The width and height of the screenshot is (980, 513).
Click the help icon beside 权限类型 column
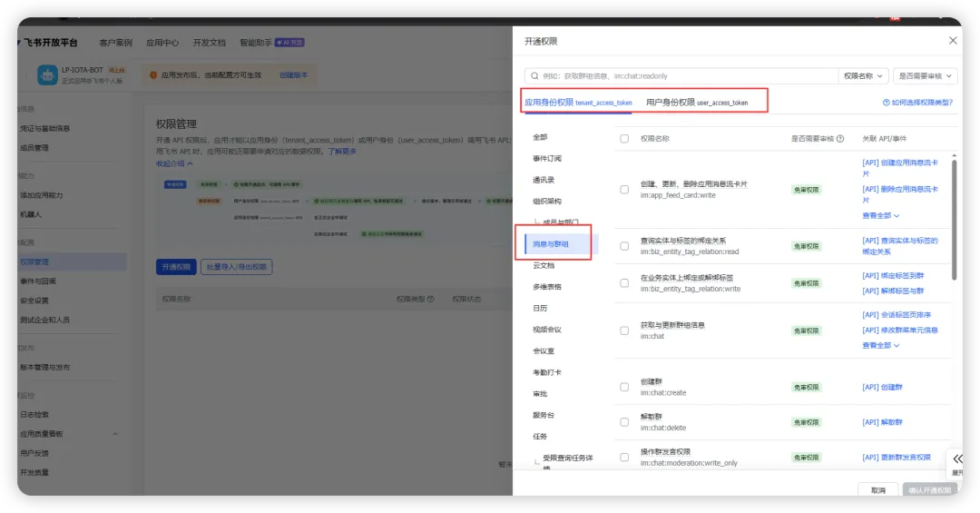point(431,299)
